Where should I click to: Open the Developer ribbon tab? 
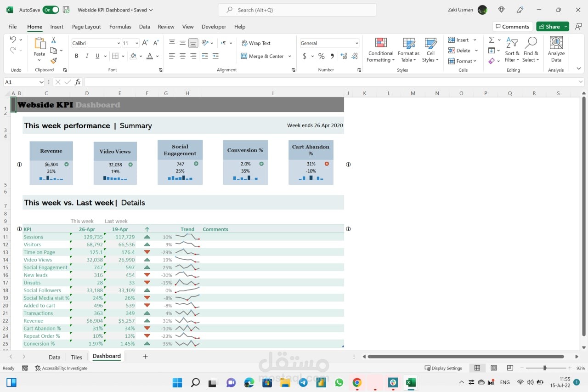click(x=214, y=27)
